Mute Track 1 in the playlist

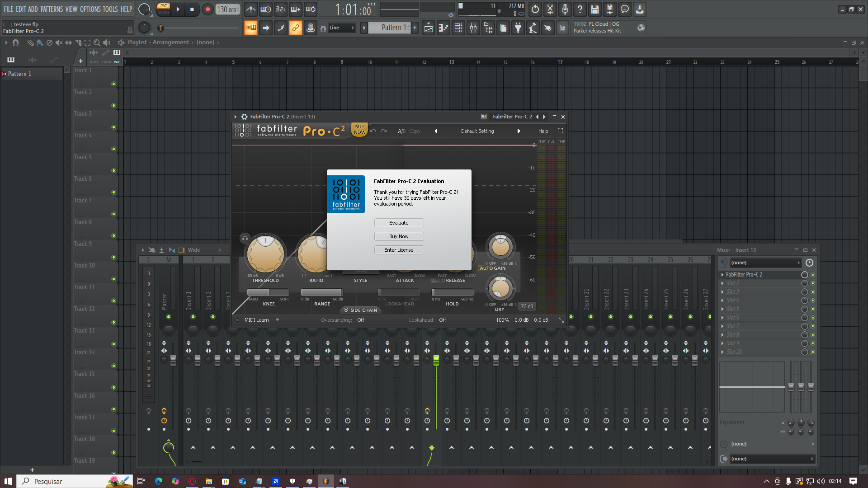click(x=113, y=84)
